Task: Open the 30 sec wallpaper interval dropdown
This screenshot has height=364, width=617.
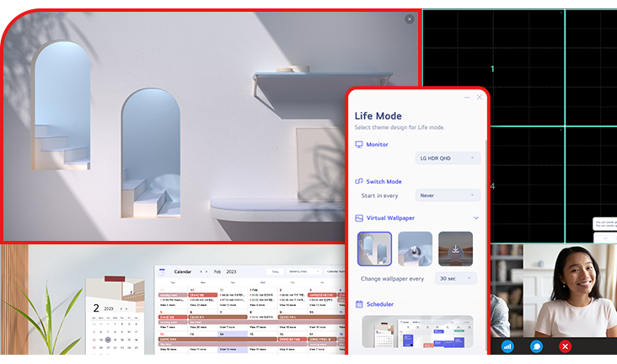Action: (456, 278)
